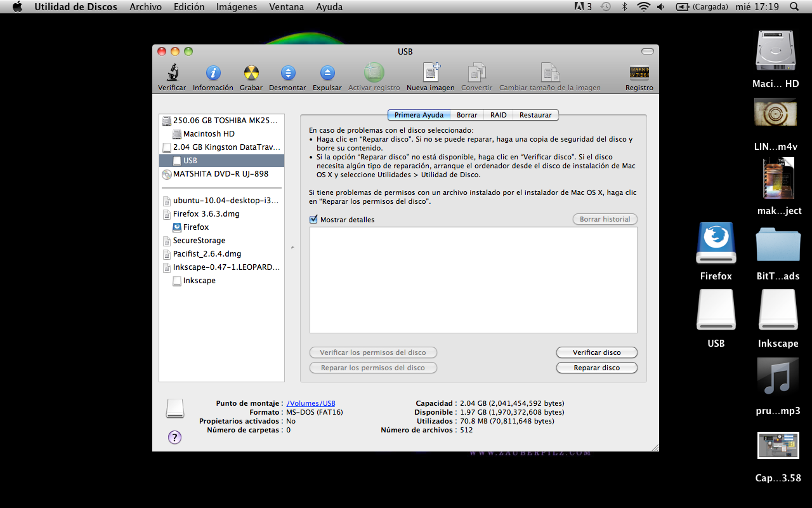Viewport: 812px width, 508px height.
Task: Click the window resize grip corner
Action: pos(654,446)
